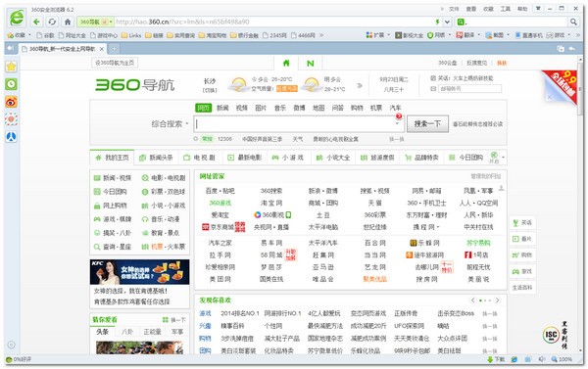Switch to 地图 search tab
This screenshot has width=588, height=369.
(x=318, y=108)
